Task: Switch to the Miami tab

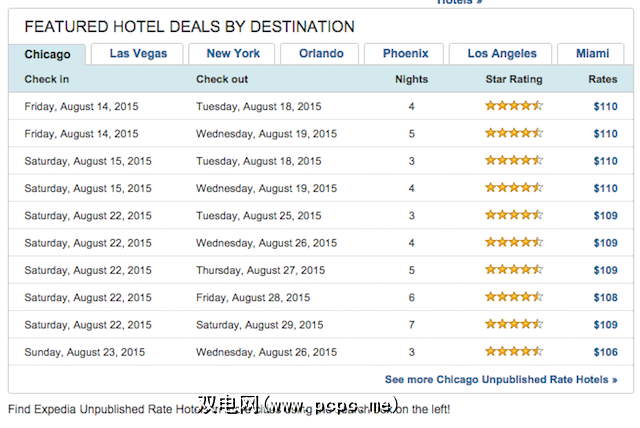Action: (593, 53)
